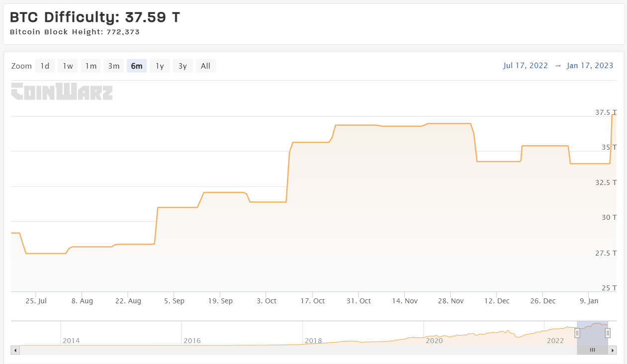Click the 25. Jul x-axis label
The image size is (627, 364).
pyautogui.click(x=35, y=301)
